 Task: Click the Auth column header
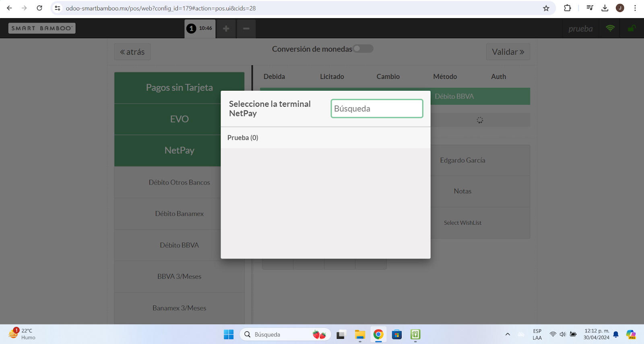[x=498, y=77]
